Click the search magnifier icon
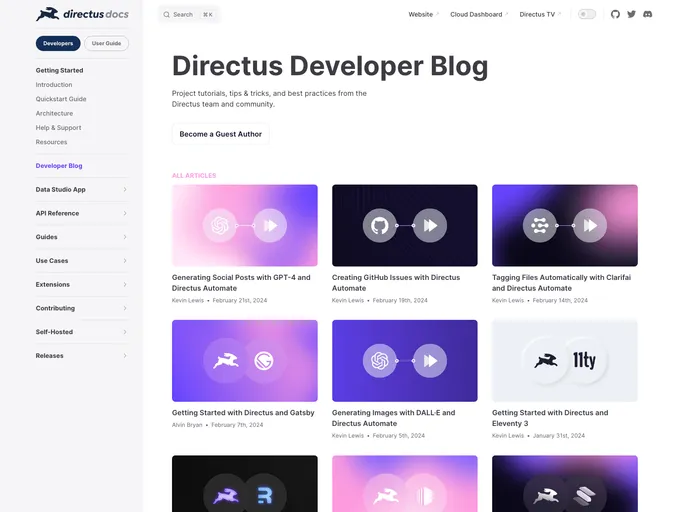This screenshot has width=688, height=512. (x=166, y=14)
